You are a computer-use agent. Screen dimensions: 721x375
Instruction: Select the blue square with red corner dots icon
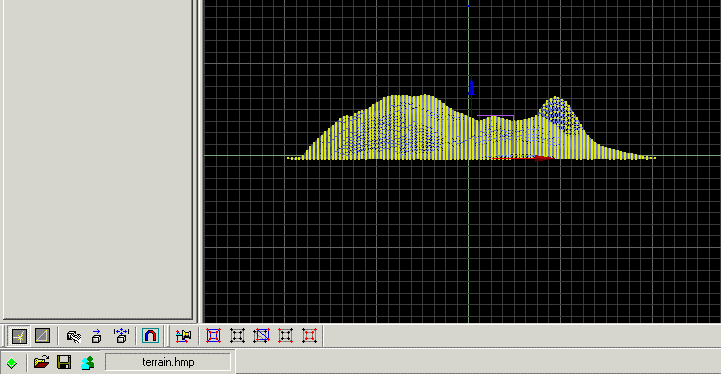pos(213,336)
